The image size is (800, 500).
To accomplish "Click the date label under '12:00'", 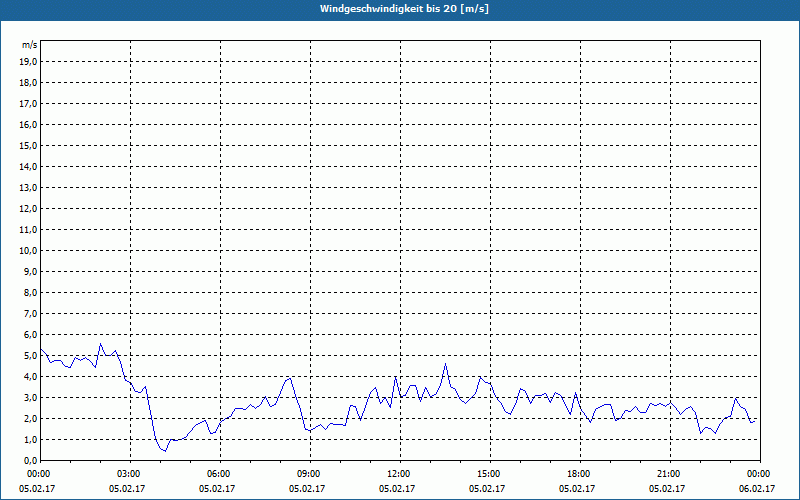I will pyautogui.click(x=397, y=488).
